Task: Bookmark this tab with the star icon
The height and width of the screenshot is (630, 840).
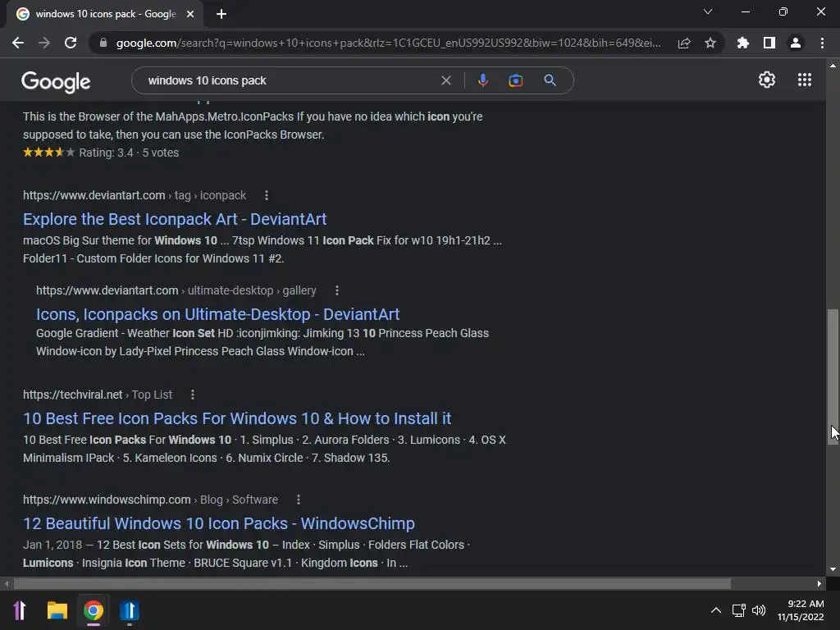Action: tap(710, 43)
